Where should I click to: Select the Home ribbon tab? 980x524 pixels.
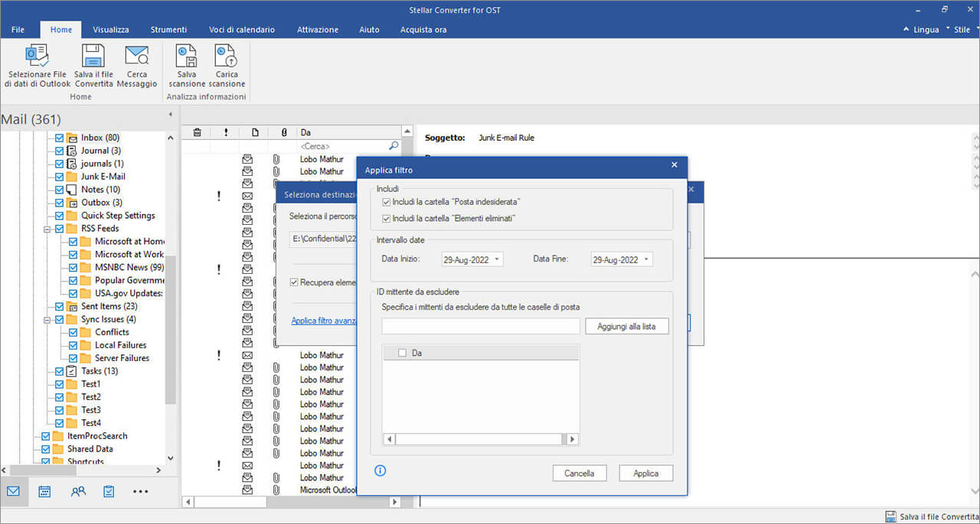[61, 29]
